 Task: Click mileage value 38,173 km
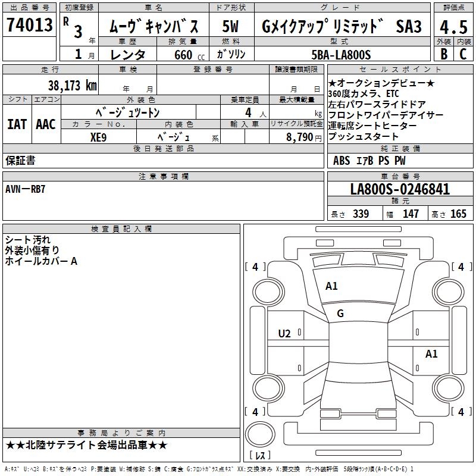[72, 85]
